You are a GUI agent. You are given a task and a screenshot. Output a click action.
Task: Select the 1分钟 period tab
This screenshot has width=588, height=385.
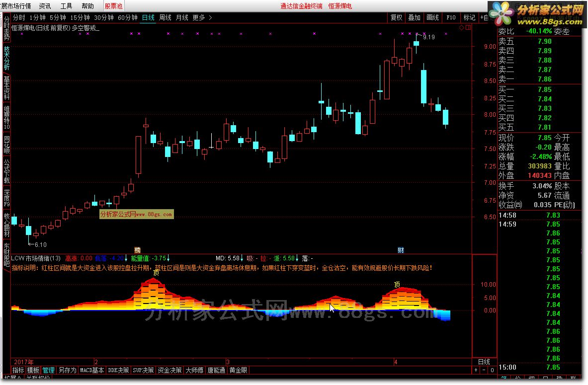[x=37, y=17]
